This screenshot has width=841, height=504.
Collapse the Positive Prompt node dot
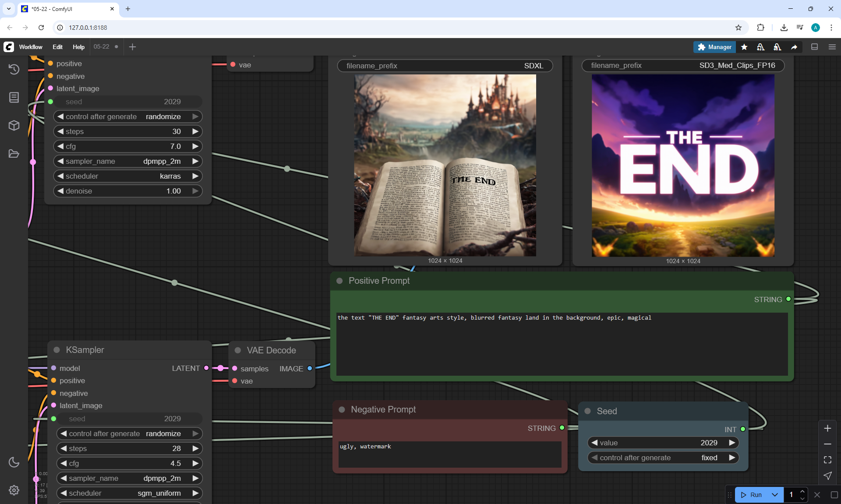pos(339,281)
